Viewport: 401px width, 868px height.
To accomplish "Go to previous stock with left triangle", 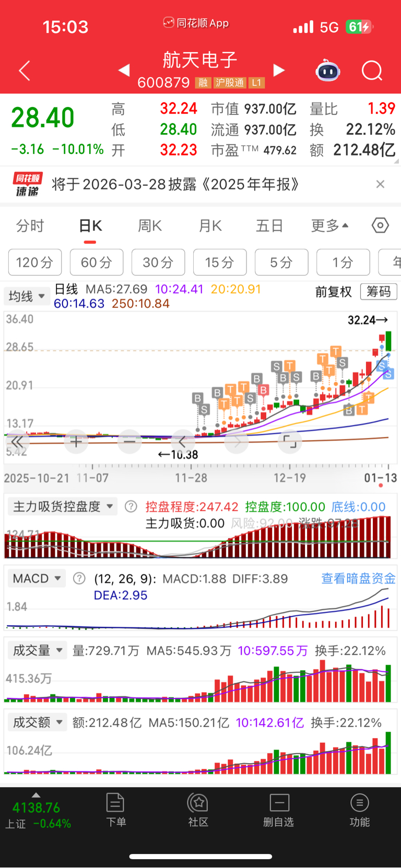I will pos(124,70).
